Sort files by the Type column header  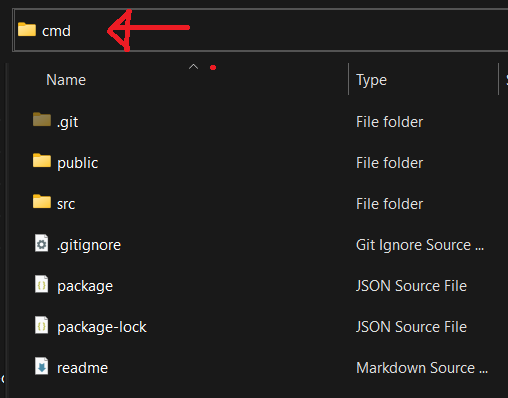click(x=371, y=80)
